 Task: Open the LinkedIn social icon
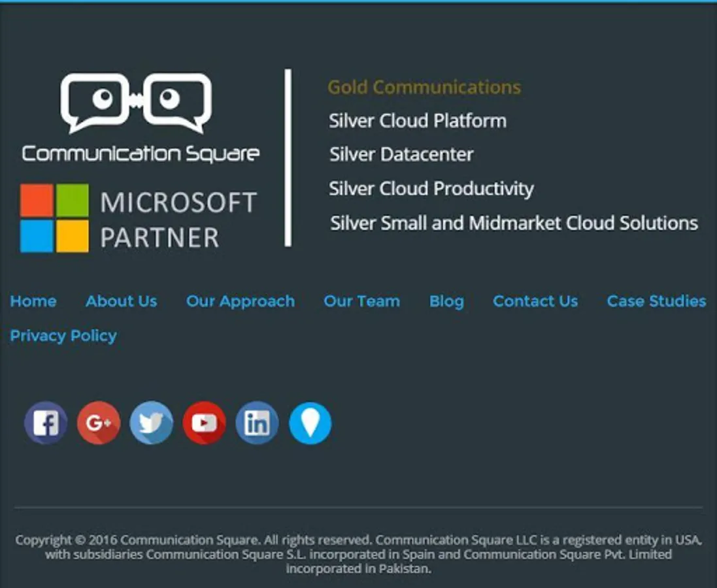click(257, 423)
